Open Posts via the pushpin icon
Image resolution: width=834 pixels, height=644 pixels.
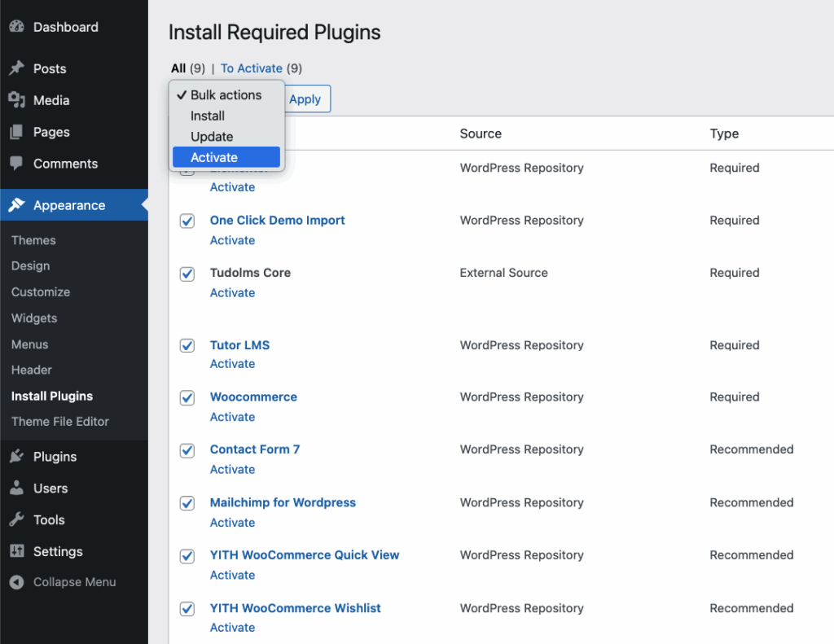(x=16, y=68)
